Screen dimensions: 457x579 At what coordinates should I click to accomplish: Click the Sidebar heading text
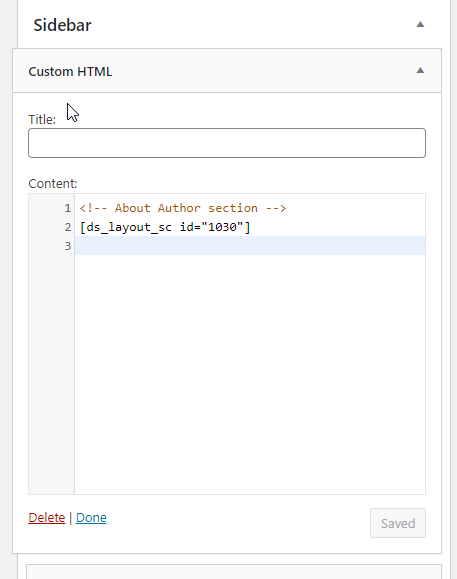pyautogui.click(x=62, y=25)
